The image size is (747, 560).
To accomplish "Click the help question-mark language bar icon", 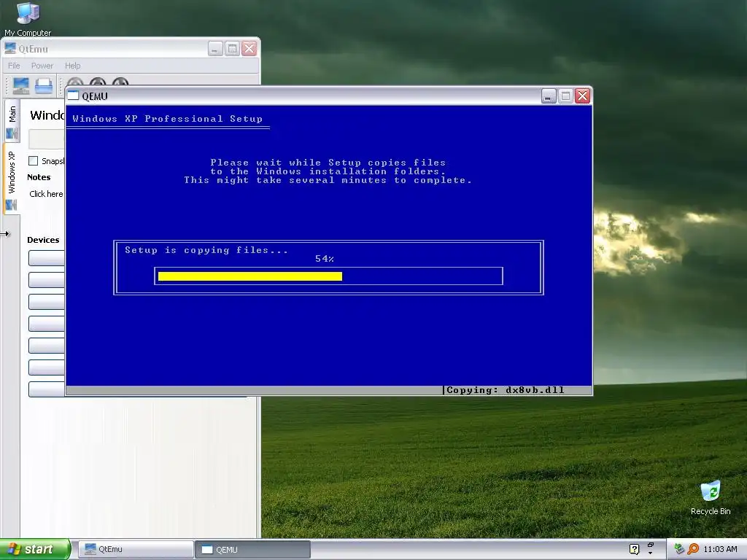I will click(634, 549).
